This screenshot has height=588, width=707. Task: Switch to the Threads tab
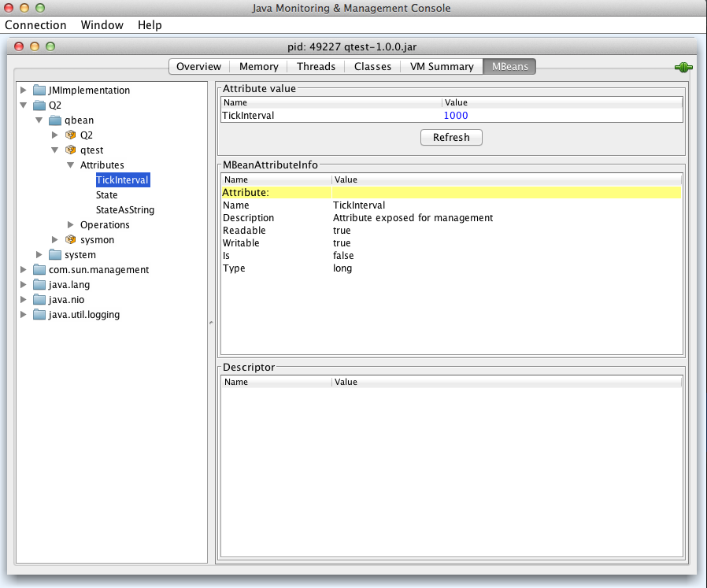pos(316,67)
